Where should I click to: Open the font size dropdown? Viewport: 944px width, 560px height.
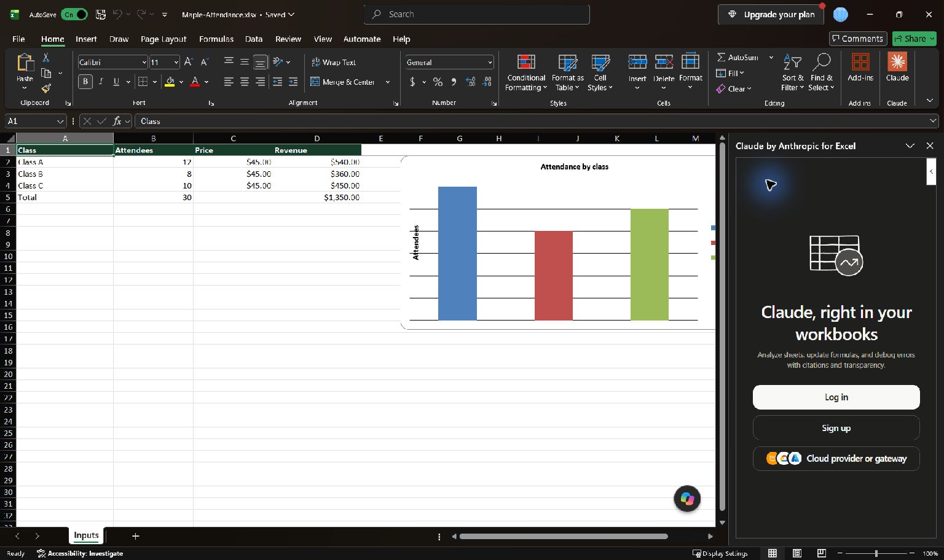click(x=176, y=62)
